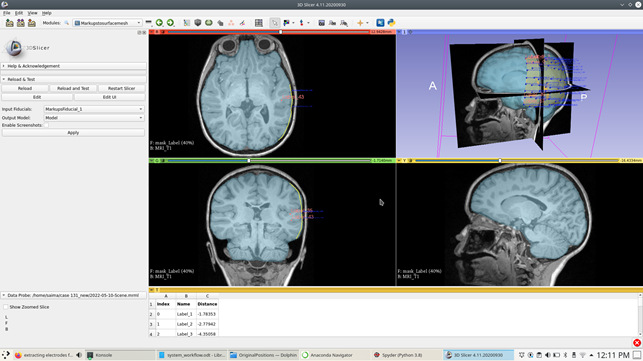Image resolution: width=643 pixels, height=361 pixels.
Task: Switch to Anaconda Navigator taskbar item
Action: coord(335,355)
